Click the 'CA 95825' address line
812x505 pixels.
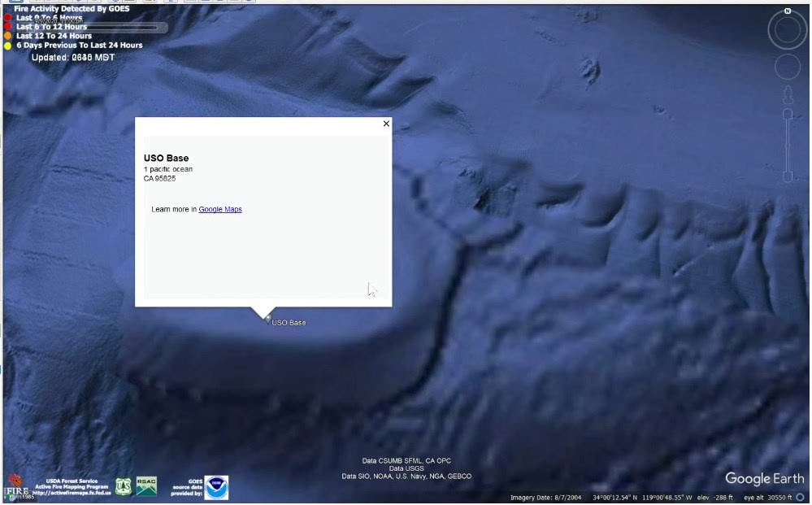(x=160, y=179)
